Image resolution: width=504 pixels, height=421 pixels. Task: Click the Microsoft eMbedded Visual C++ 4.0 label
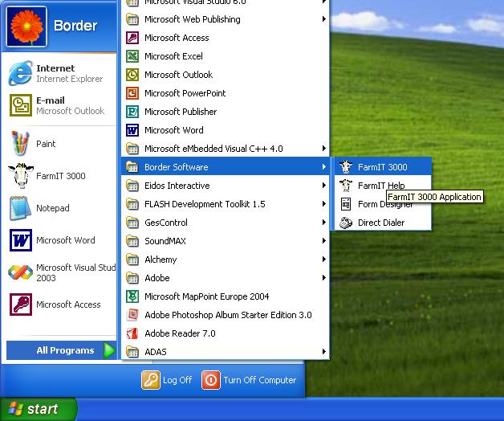pos(213,149)
